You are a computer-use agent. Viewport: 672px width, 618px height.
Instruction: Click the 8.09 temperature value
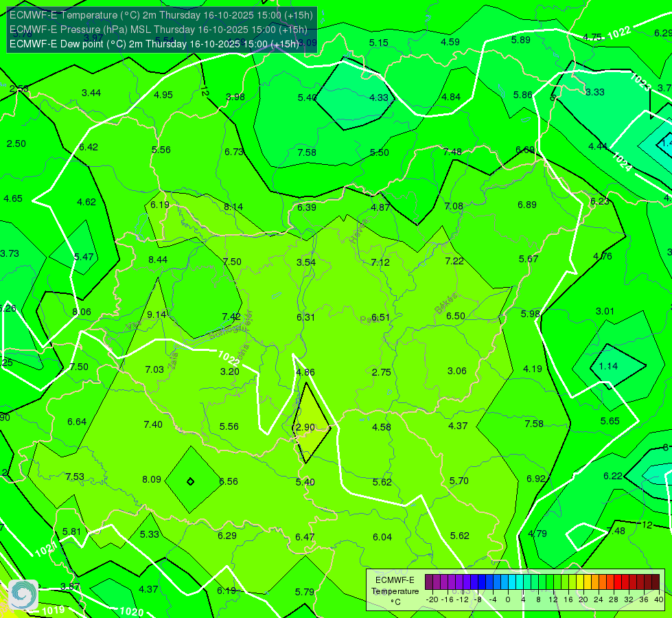[x=151, y=479]
